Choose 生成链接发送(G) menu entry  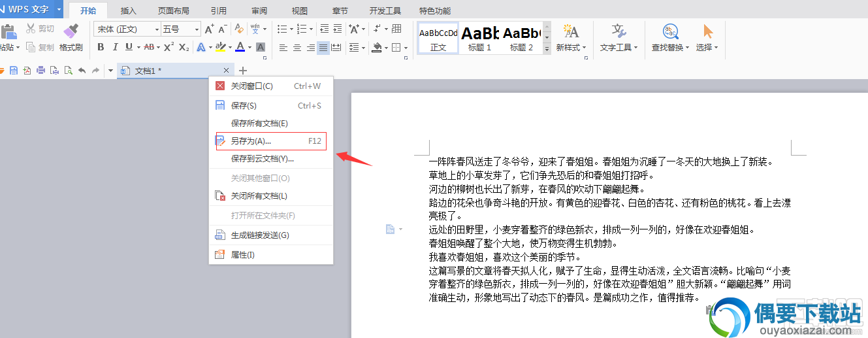click(x=271, y=235)
